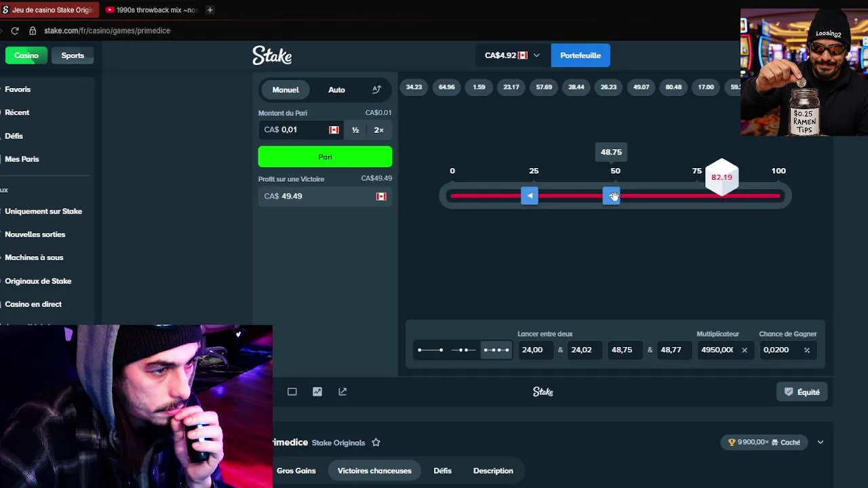Open the advanced strategy tab icon
Viewport: 868px width, 488px height.
376,89
